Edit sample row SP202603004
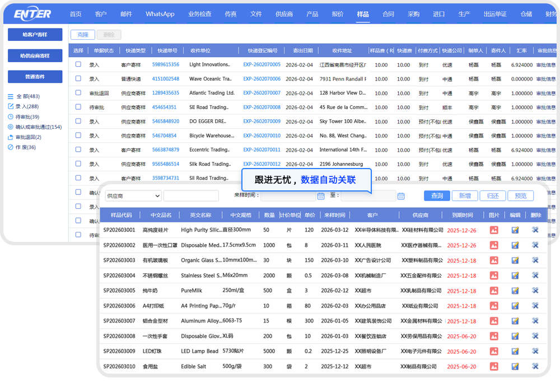 515,276
